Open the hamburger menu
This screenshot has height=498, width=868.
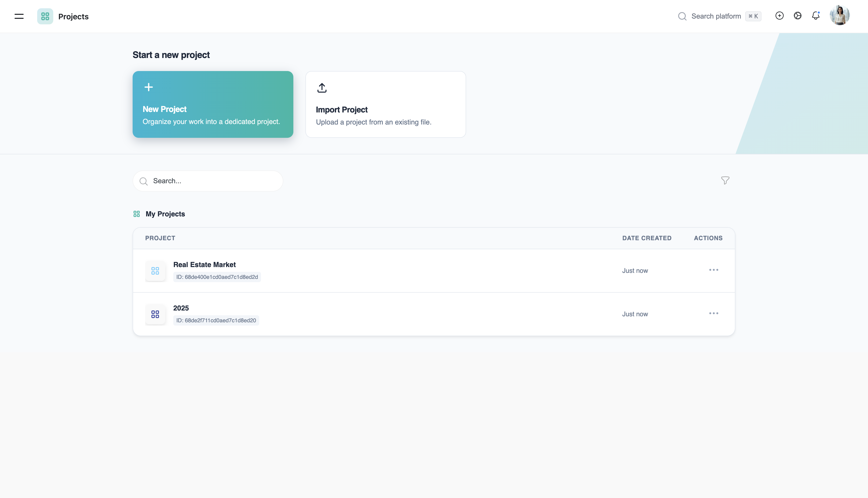(19, 16)
